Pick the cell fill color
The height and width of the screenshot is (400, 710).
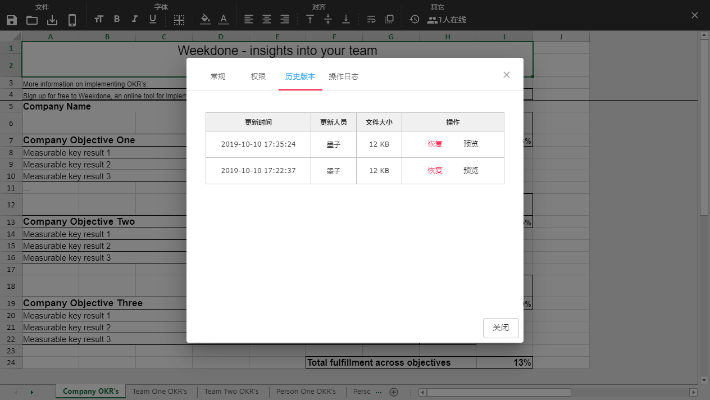tap(205, 19)
